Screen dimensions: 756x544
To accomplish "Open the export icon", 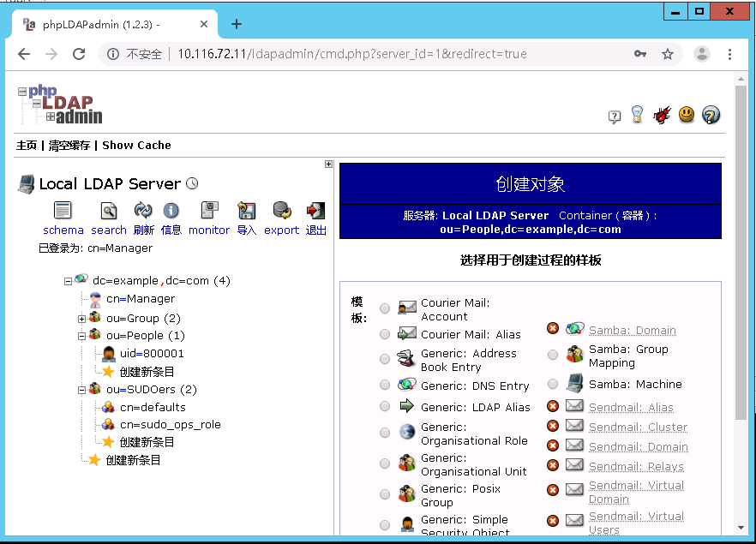I will click(x=281, y=211).
